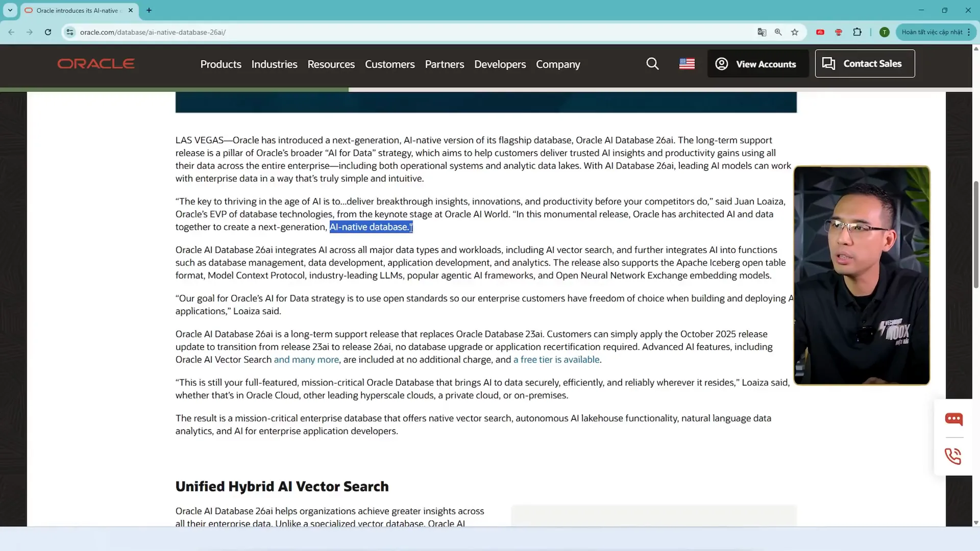Open the Developers menu
The height and width of the screenshot is (551, 980).
[500, 64]
